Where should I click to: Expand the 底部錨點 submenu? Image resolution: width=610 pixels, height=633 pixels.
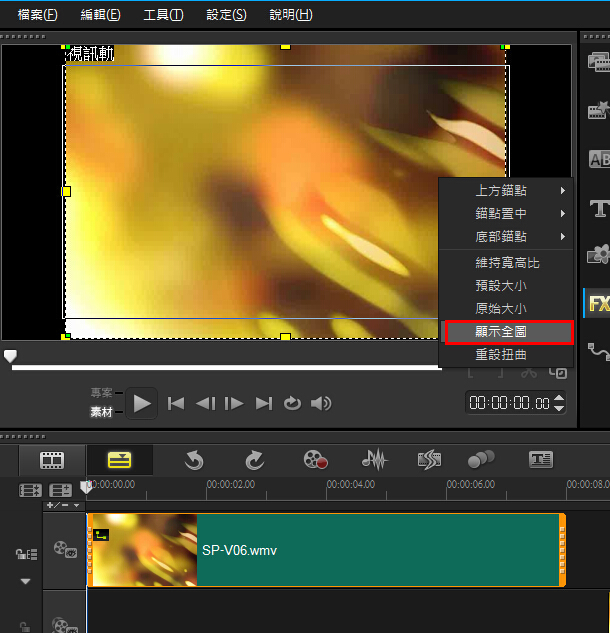(x=506, y=237)
